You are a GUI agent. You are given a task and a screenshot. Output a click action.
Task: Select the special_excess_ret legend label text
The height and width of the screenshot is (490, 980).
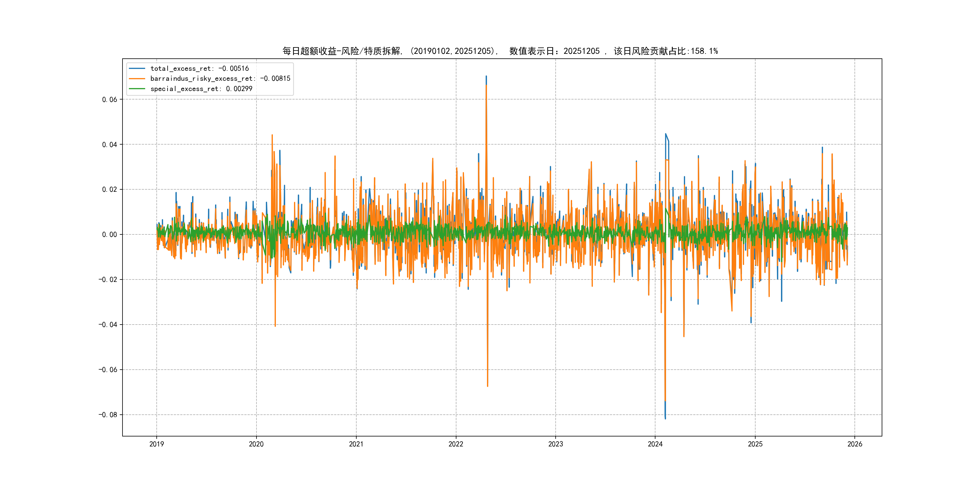click(x=201, y=89)
